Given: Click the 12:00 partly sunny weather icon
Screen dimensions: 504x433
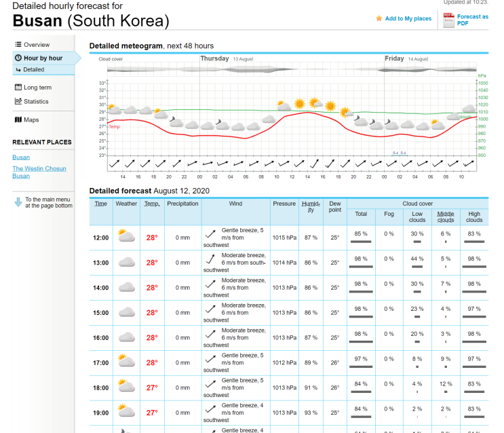Looking at the screenshot, I should point(126,236).
